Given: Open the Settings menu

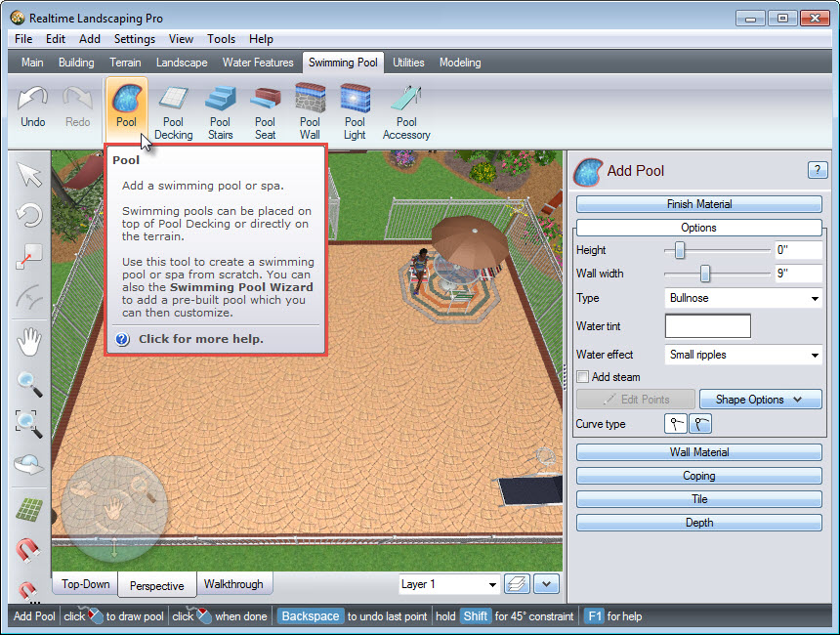Looking at the screenshot, I should click(134, 39).
